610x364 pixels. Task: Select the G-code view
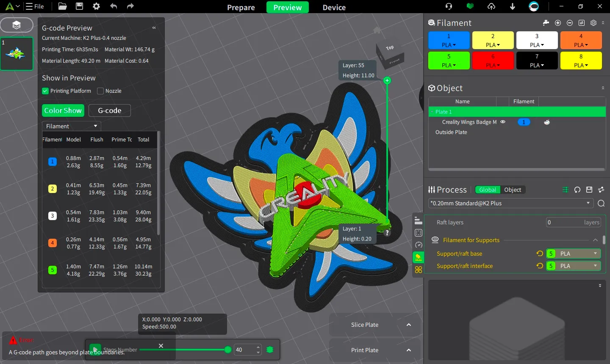pos(110,110)
